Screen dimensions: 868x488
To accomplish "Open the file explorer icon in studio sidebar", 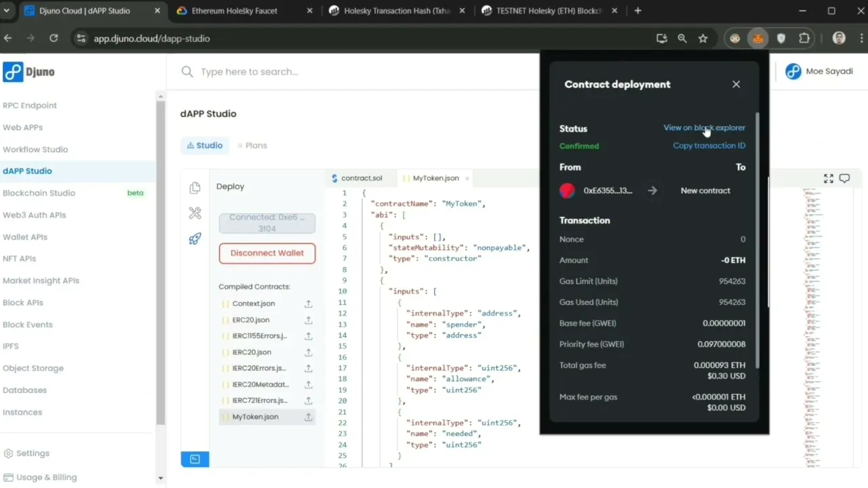I will click(195, 188).
